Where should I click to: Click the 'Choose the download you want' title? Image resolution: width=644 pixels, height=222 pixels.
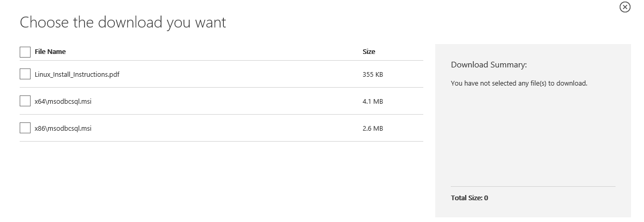click(123, 22)
